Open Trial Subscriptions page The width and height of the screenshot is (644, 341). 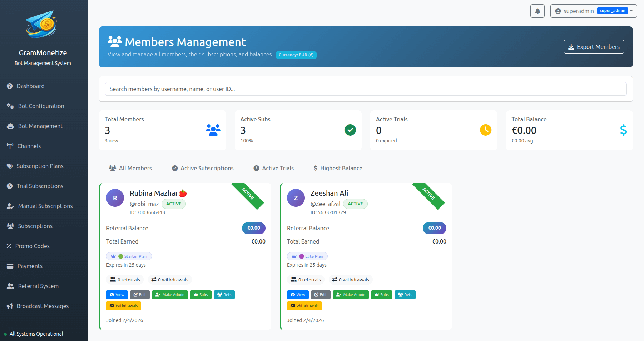tap(40, 186)
